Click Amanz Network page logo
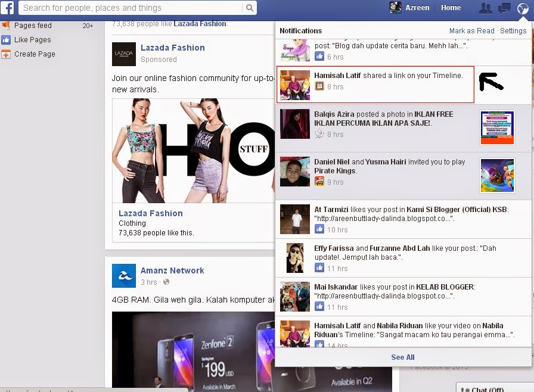Image resolution: width=534 pixels, height=392 pixels. click(123, 276)
